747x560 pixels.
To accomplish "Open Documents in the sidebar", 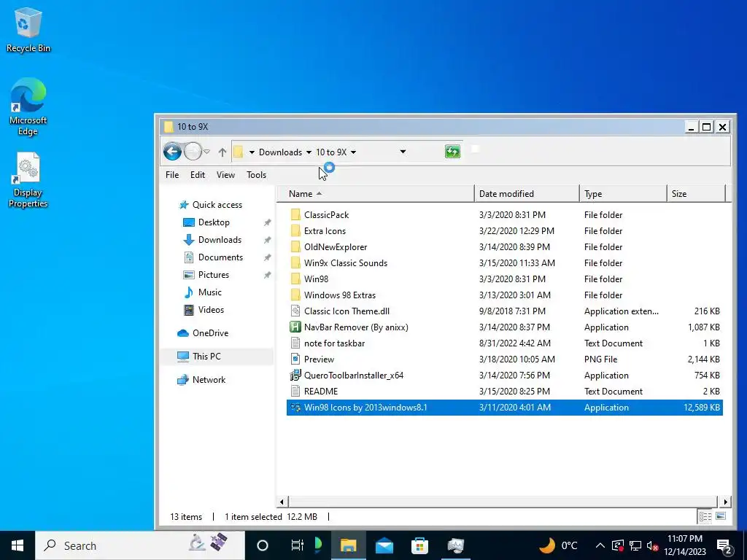I will click(213, 257).
